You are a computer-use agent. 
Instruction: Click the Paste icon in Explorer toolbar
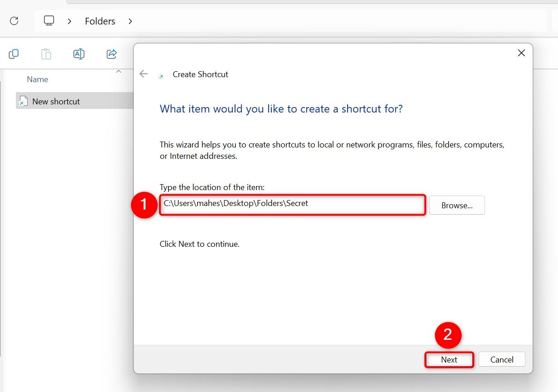click(46, 54)
